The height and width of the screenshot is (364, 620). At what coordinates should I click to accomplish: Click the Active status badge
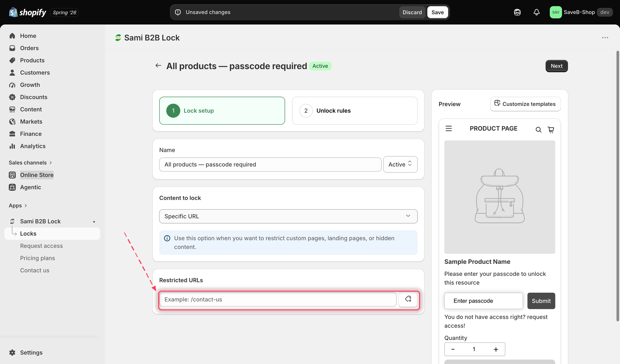point(320,66)
